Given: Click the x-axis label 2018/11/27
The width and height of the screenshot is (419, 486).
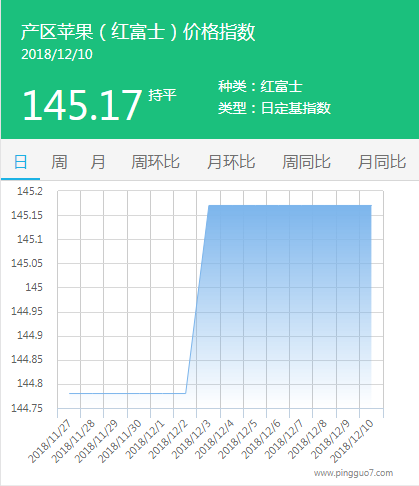Looking at the screenshot, I should (x=50, y=441).
